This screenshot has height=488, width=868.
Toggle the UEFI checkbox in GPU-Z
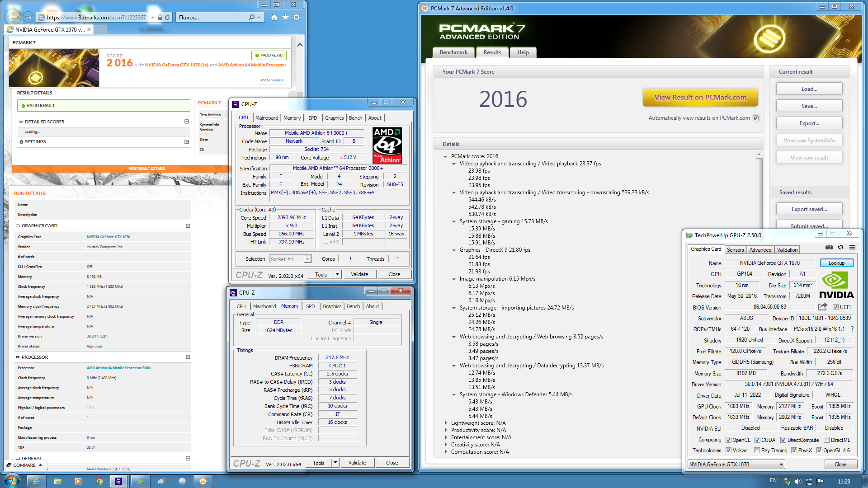click(835, 307)
